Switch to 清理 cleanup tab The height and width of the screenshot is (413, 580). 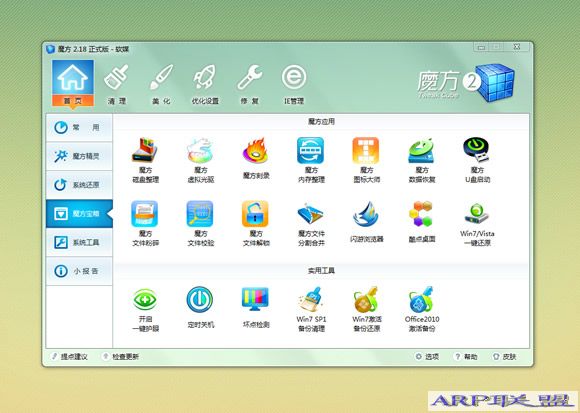point(117,84)
